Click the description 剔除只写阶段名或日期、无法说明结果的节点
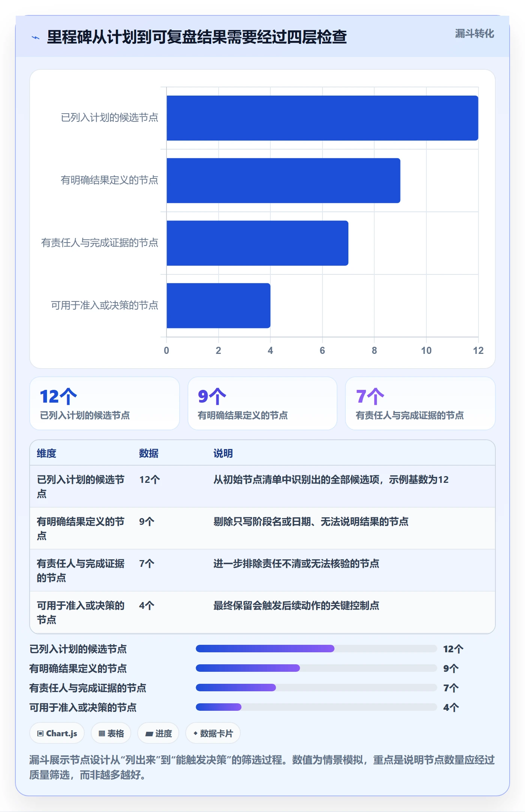The image size is (525, 812). coord(311,521)
